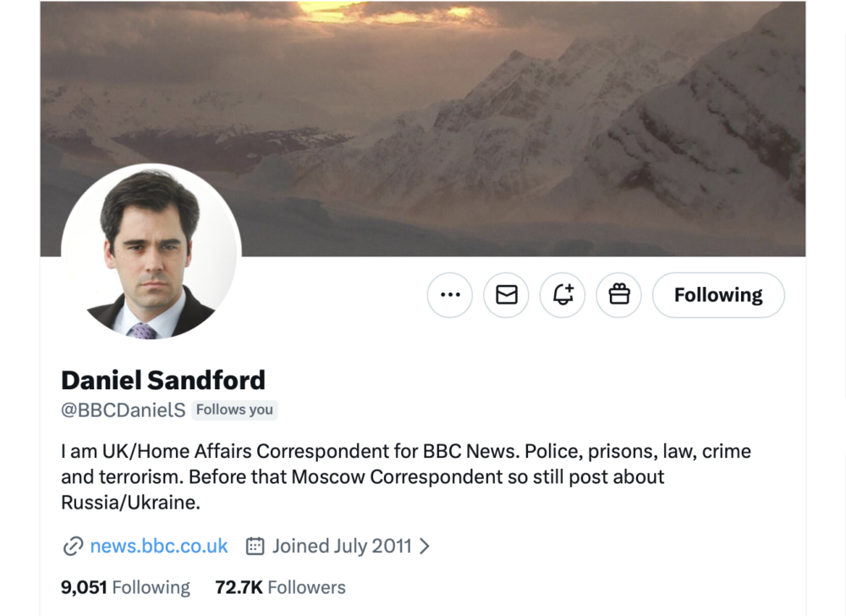Image resolution: width=846 pixels, height=616 pixels.
Task: Open the more options ellipsis menu
Action: point(450,295)
